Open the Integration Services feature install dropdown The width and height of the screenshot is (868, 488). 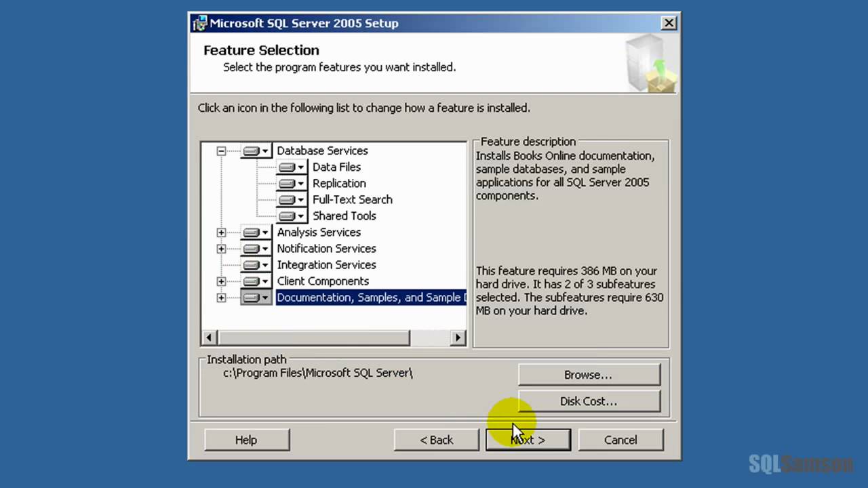[256, 264]
